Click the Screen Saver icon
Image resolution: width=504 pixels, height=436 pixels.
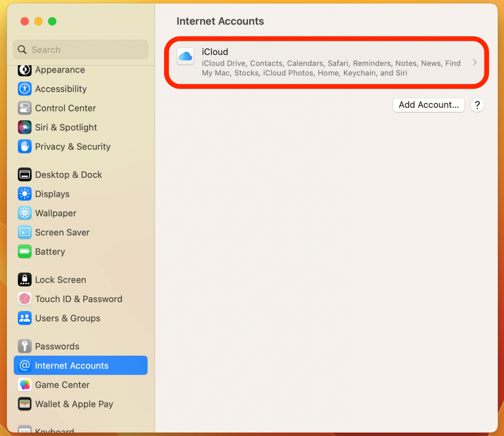click(25, 233)
